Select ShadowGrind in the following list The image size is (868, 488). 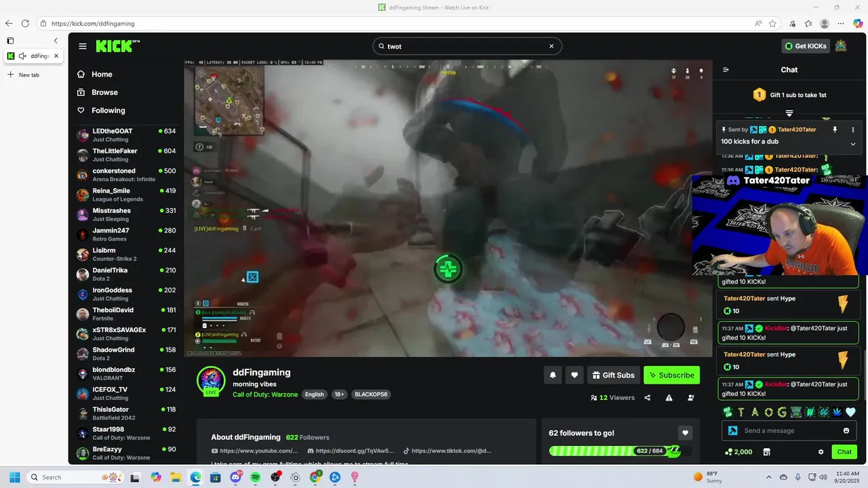coord(126,353)
